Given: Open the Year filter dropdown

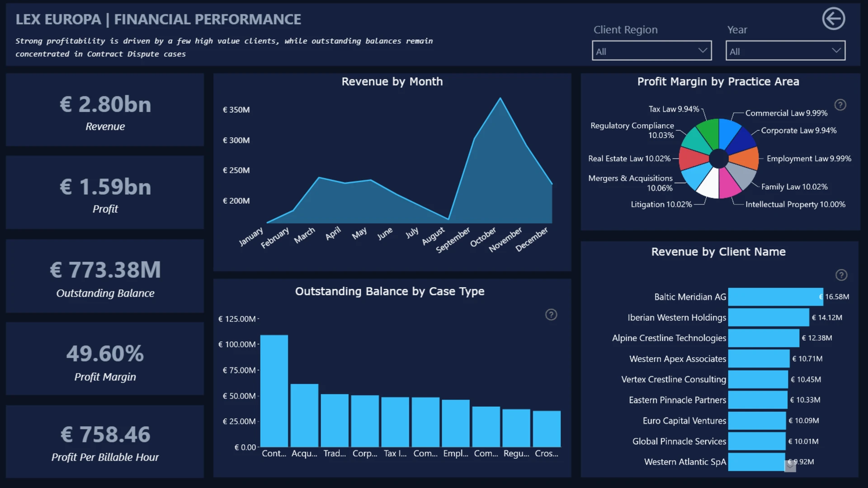Looking at the screenshot, I should click(x=785, y=51).
